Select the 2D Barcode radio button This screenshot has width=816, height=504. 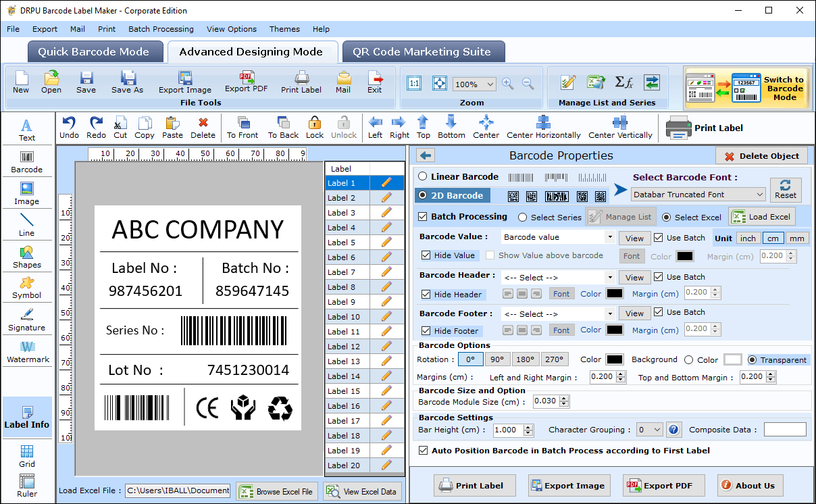click(423, 195)
